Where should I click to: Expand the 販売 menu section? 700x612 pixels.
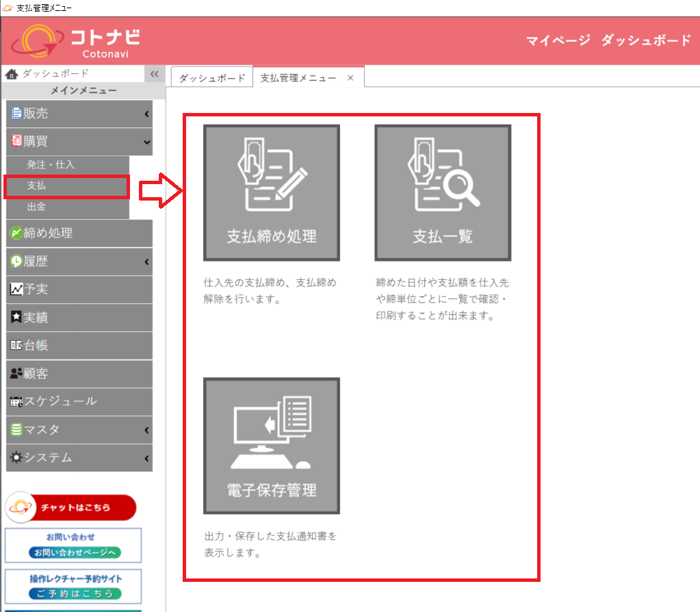79,114
